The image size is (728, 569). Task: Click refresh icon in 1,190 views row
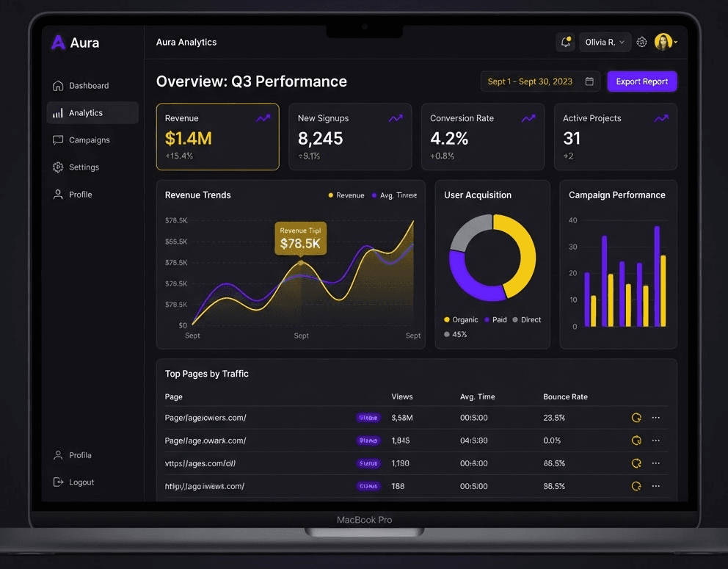click(x=636, y=463)
